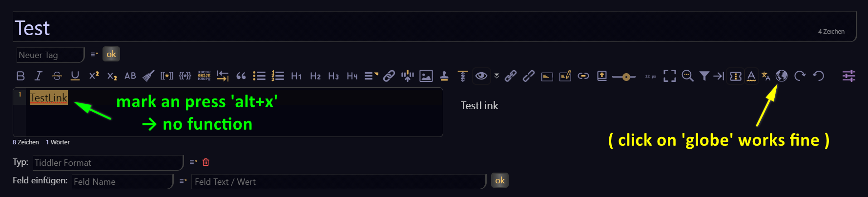Insert an image with the picture icon
The image size is (868, 197).
tap(426, 76)
